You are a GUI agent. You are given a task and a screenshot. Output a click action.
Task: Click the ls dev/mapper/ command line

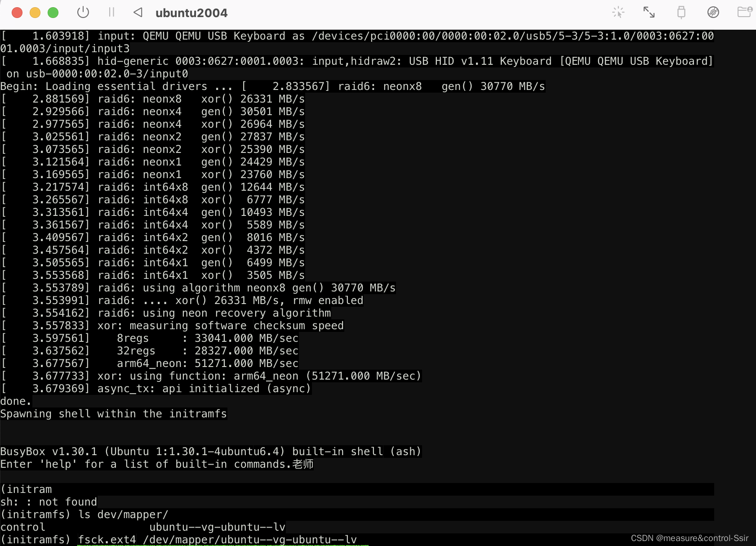pos(84,515)
